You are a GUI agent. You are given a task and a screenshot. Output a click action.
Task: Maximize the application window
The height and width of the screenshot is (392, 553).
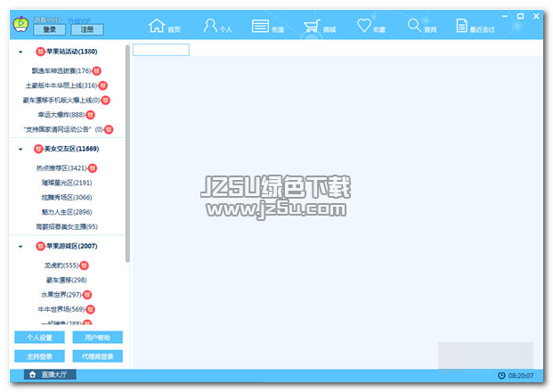point(521,16)
